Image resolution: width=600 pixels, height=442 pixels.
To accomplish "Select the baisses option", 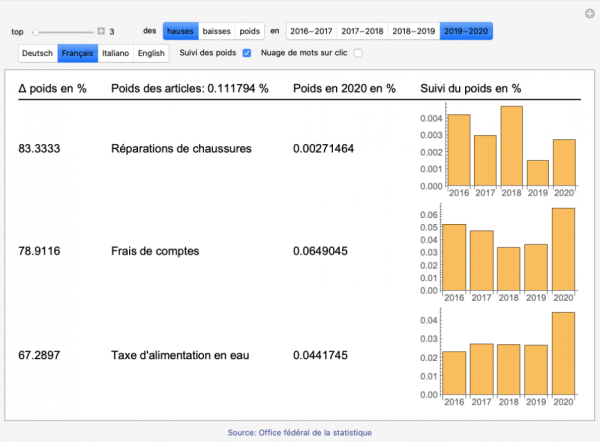I will pyautogui.click(x=216, y=32).
